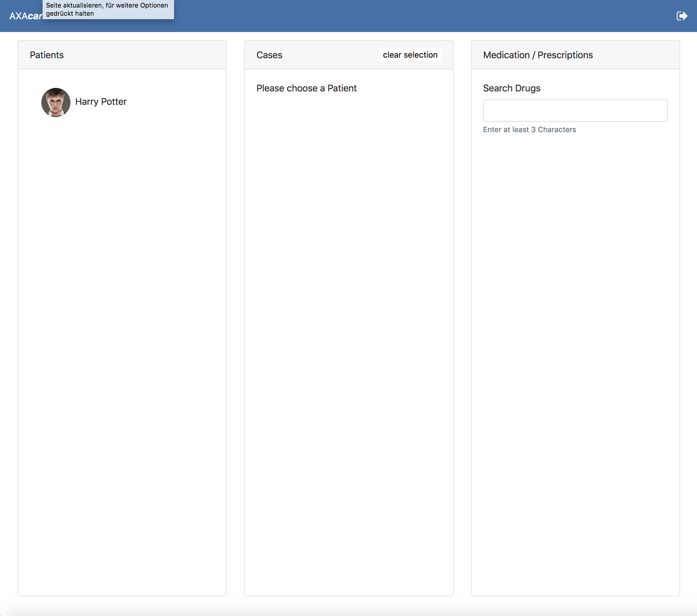Screen dimensions: 697x616
Task: Click the Search Drugs label
Action: coord(511,88)
